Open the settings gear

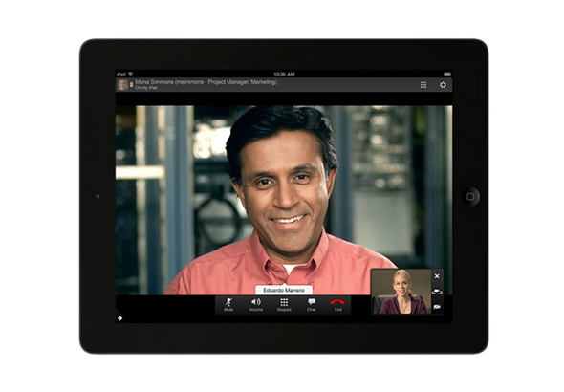443,85
